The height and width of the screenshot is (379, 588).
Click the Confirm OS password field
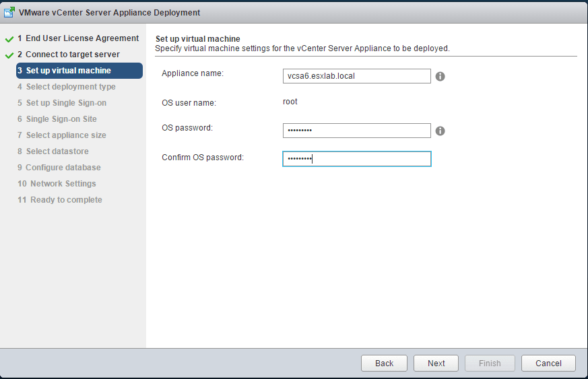tap(356, 159)
